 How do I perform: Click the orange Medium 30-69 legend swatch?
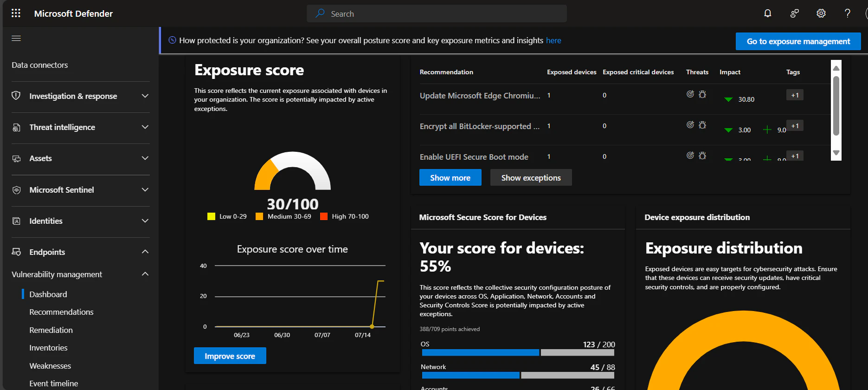point(259,216)
